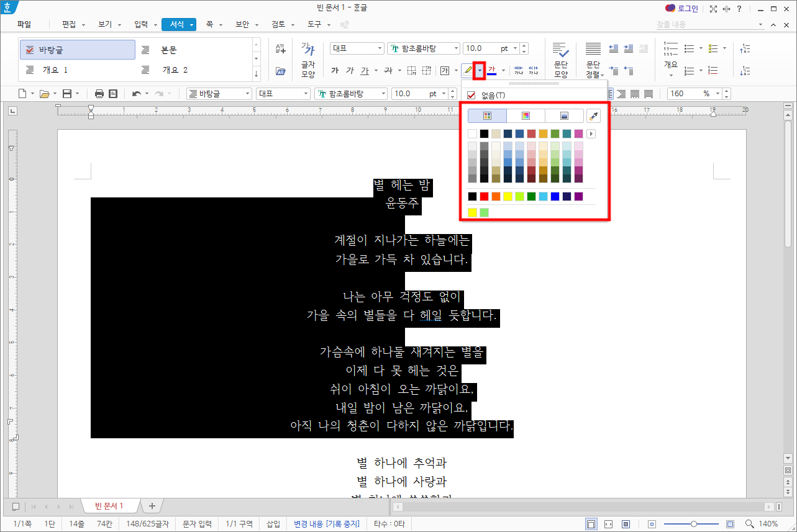The image size is (797, 532).
Task: Pick the sky blue standard color swatch
Action: pyautogui.click(x=544, y=196)
